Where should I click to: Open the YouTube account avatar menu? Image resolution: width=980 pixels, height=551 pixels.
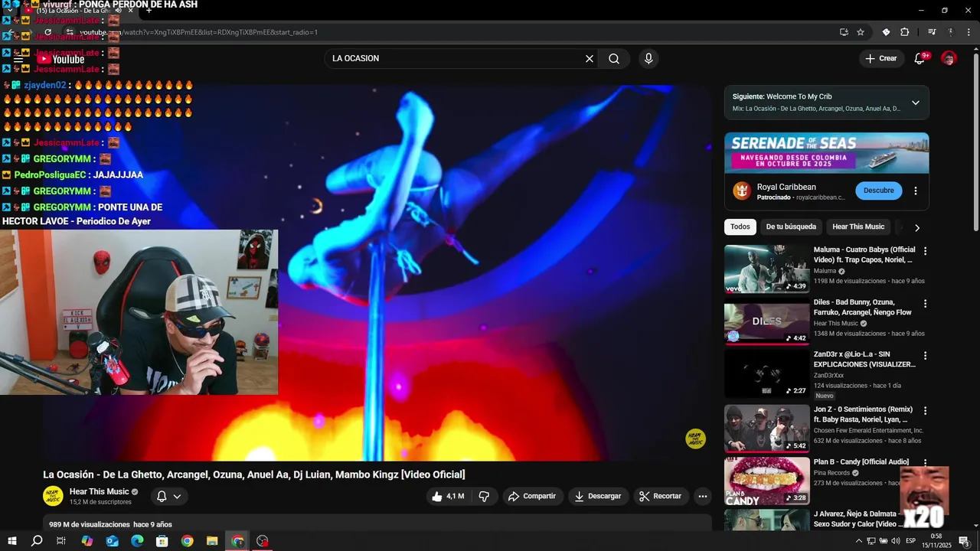click(x=949, y=59)
